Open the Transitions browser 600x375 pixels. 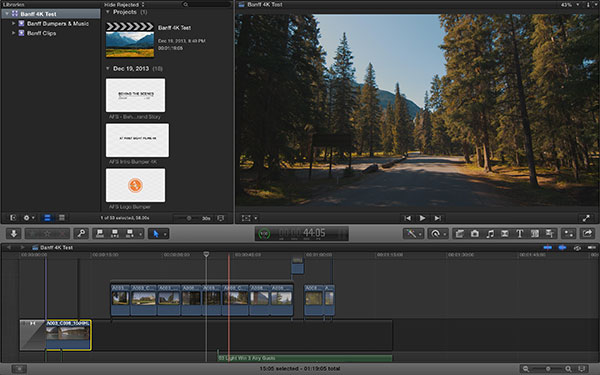coord(505,233)
